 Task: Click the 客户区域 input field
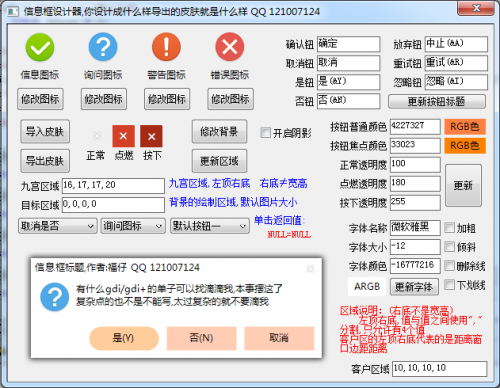pos(440,369)
